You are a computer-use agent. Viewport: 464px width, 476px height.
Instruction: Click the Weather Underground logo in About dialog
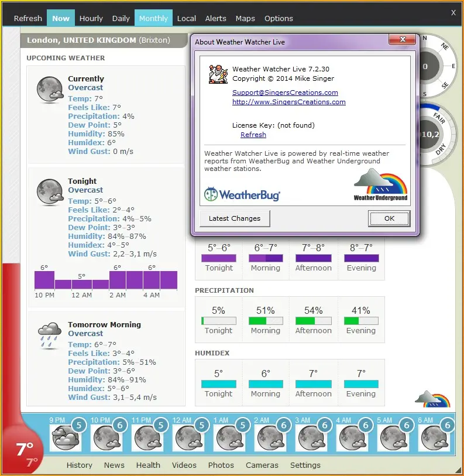point(380,185)
